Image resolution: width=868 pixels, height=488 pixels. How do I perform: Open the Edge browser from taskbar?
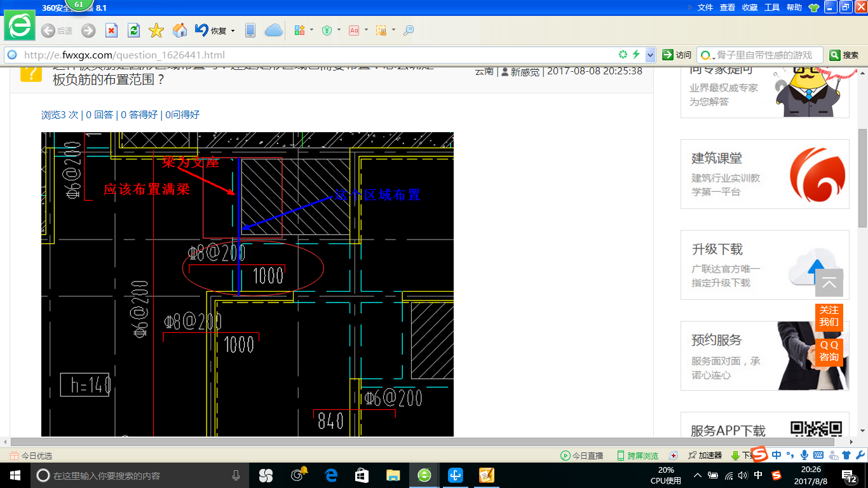pos(331,475)
